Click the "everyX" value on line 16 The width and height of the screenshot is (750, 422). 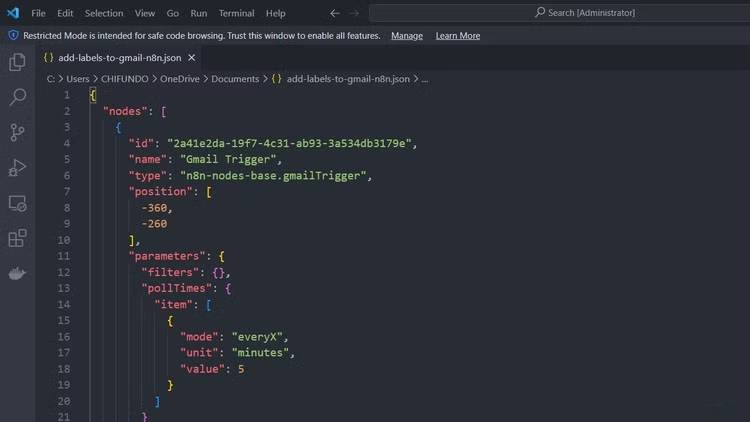257,337
